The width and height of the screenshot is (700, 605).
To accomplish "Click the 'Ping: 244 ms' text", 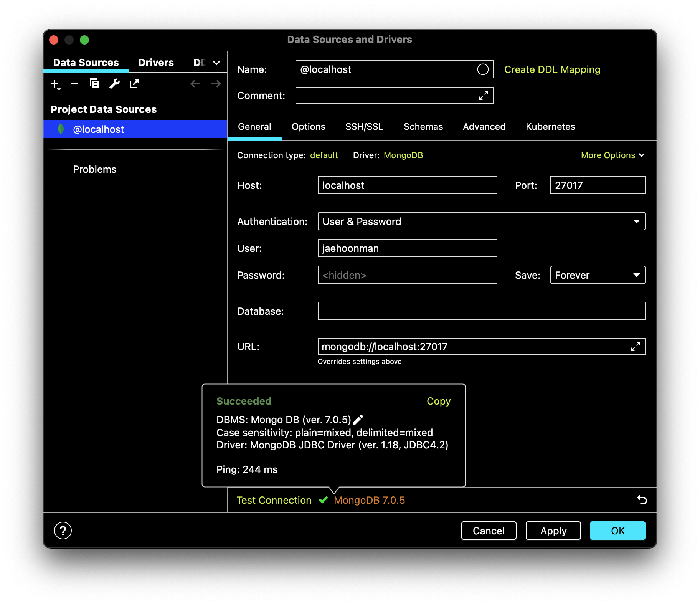I will point(247,469).
